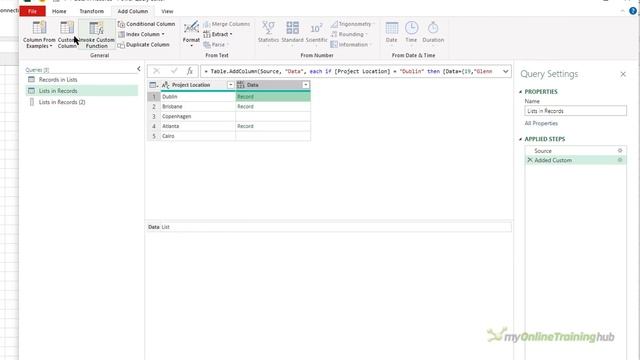Image resolution: width=640 pixels, height=360 pixels.
Task: Click Column From Examples icon
Action: pyautogui.click(x=39, y=28)
